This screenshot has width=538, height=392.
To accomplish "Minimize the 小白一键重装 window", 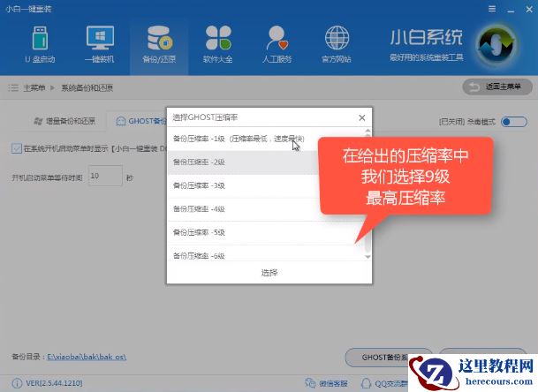I will pos(511,10).
